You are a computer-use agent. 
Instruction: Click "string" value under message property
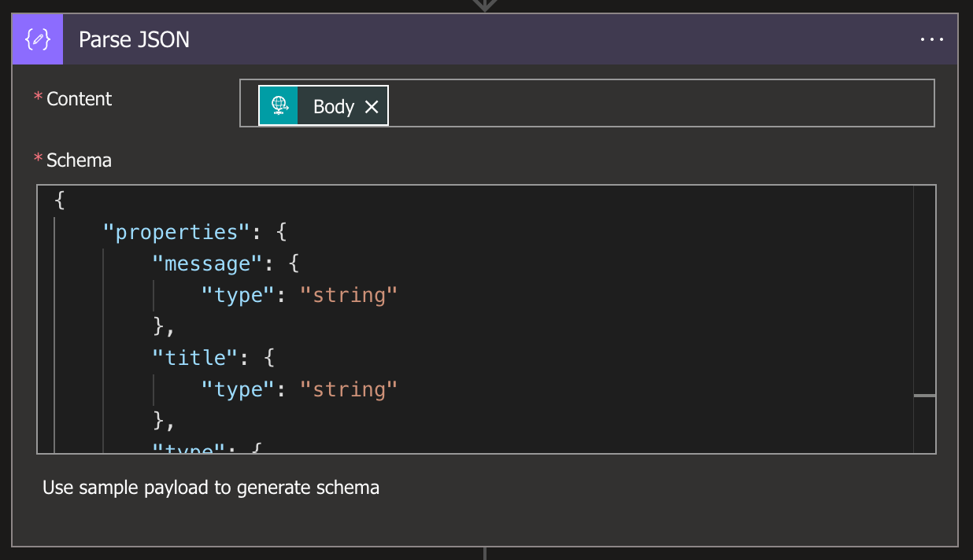click(x=349, y=296)
